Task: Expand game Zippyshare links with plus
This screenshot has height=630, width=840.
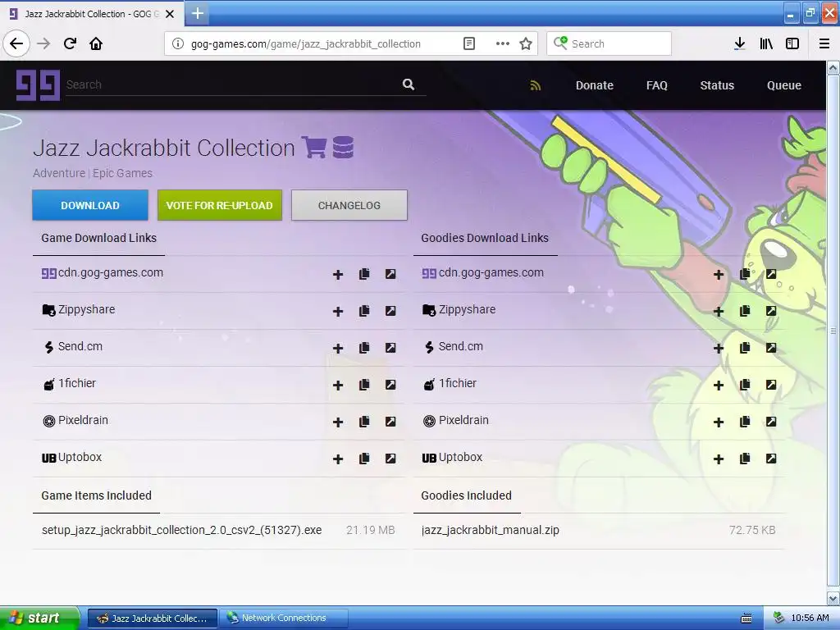Action: [x=337, y=311]
